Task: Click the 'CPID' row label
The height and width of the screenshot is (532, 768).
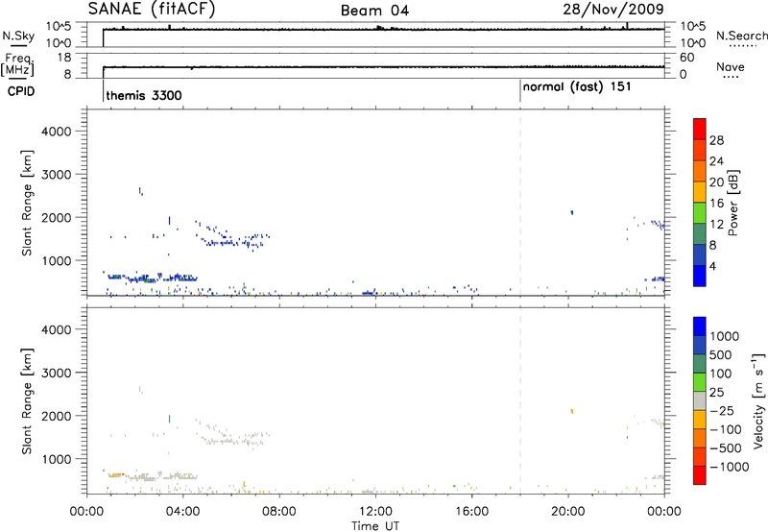Action: coord(21,91)
